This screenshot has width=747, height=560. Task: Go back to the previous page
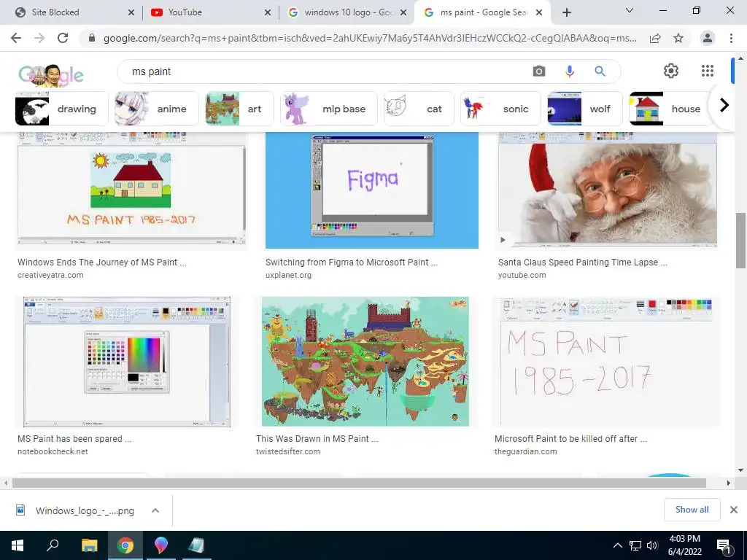tap(16, 38)
